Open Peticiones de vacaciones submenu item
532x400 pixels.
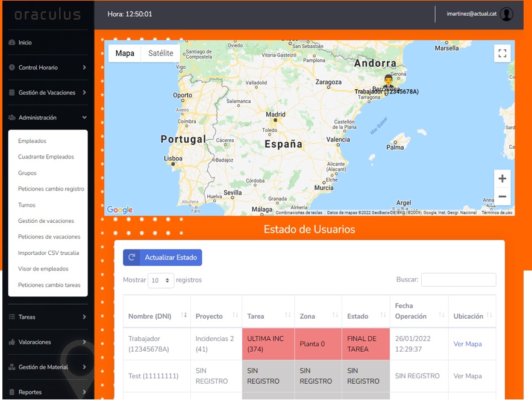pos(49,237)
